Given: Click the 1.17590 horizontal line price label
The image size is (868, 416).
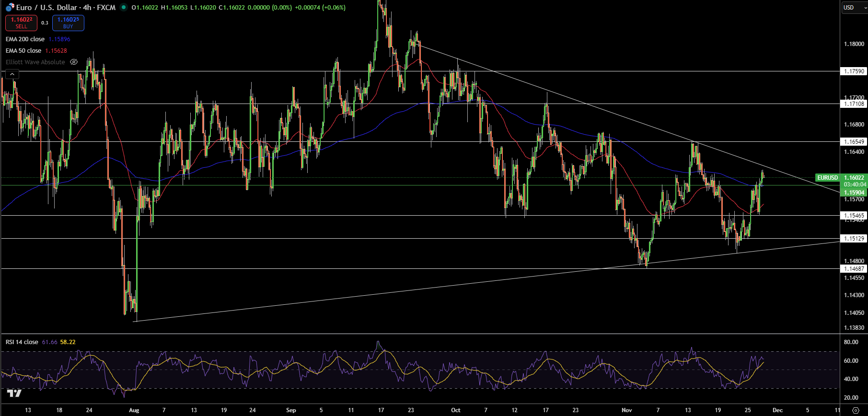Looking at the screenshot, I should point(854,71).
